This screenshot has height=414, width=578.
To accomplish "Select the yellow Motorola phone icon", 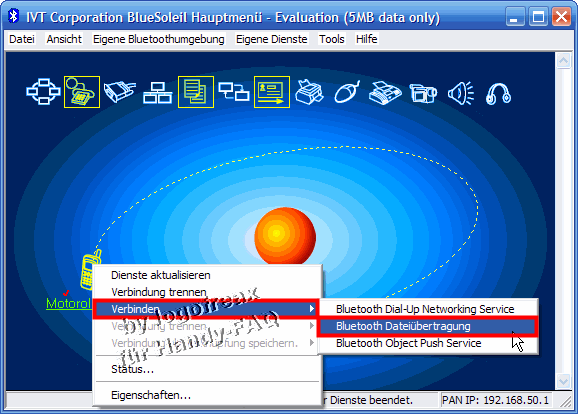I will 90,269.
